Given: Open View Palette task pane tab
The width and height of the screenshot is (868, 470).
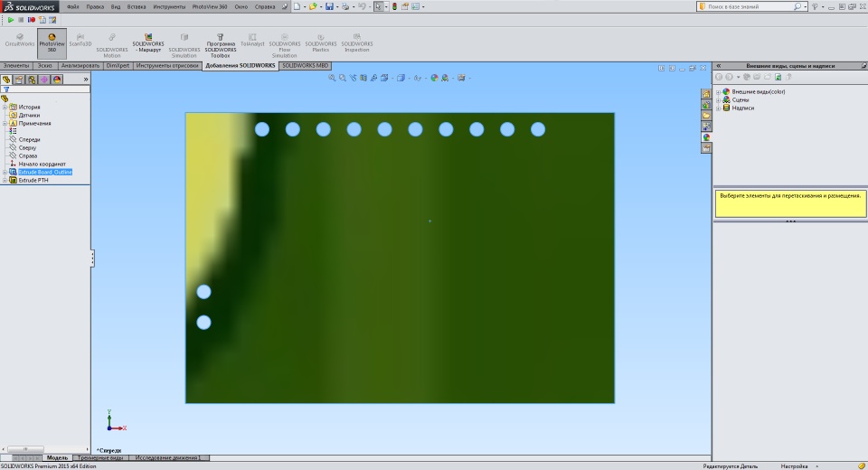Looking at the screenshot, I should pos(706,127).
